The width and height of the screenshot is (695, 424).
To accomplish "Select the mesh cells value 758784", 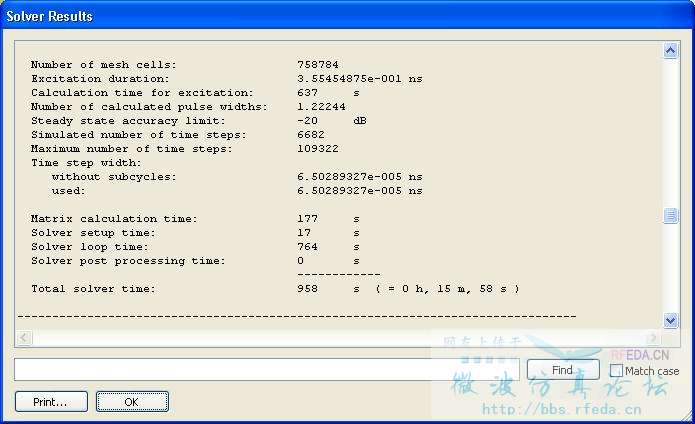I will (x=318, y=65).
